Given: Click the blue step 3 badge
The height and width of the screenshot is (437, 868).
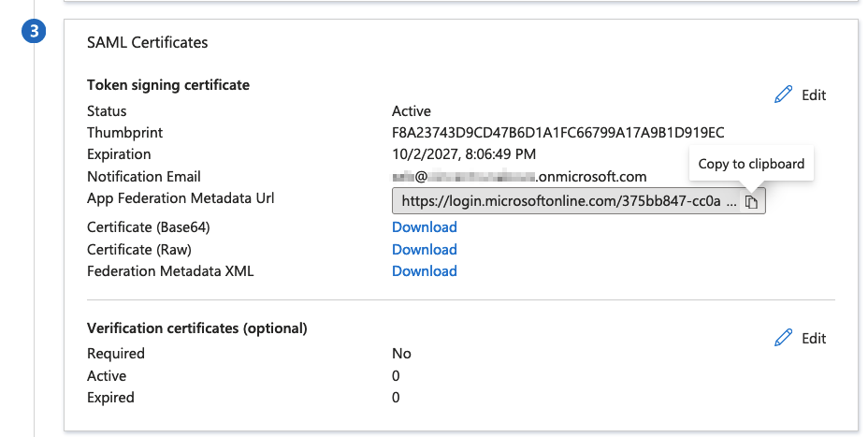Looking at the screenshot, I should tap(34, 31).
